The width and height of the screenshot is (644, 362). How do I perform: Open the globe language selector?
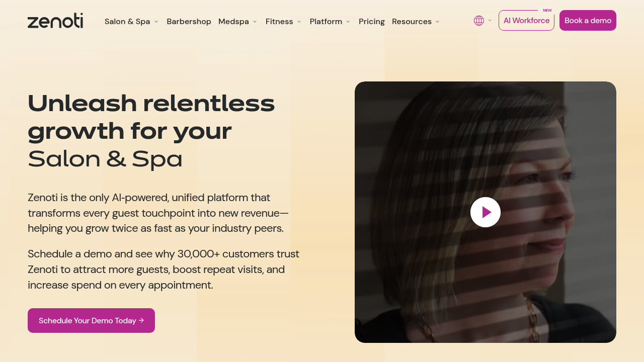[478, 20]
